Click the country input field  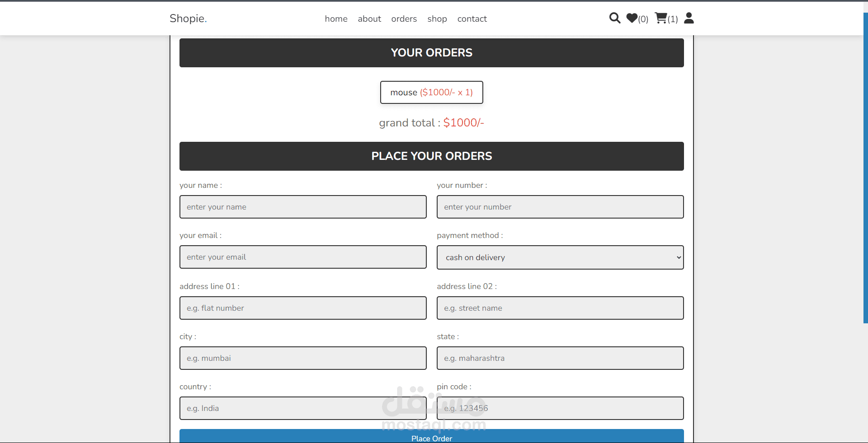pos(303,408)
